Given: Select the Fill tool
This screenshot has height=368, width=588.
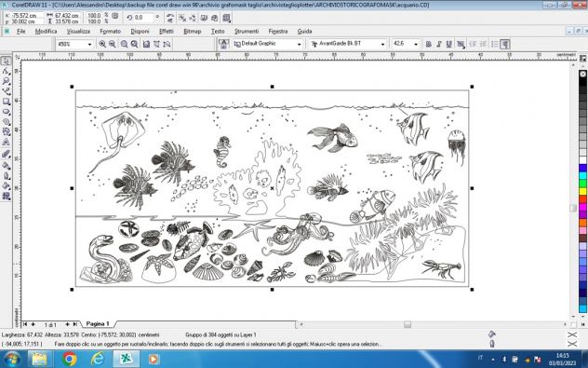Looking at the screenshot, I should pyautogui.click(x=6, y=186).
